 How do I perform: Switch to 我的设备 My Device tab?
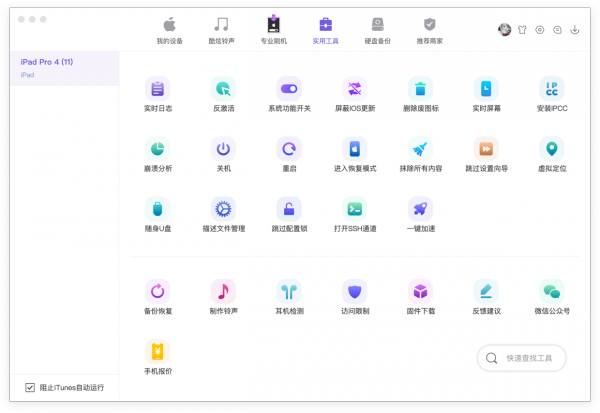170,31
